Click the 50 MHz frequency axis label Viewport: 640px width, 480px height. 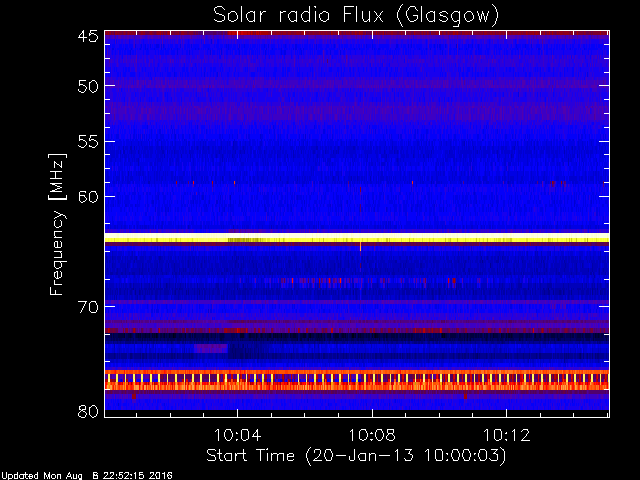(88, 86)
